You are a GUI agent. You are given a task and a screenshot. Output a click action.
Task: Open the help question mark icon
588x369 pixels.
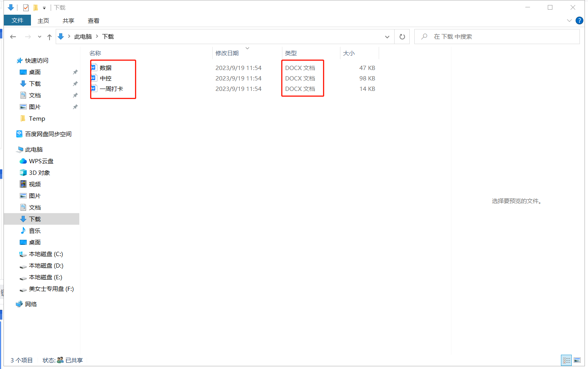point(579,20)
